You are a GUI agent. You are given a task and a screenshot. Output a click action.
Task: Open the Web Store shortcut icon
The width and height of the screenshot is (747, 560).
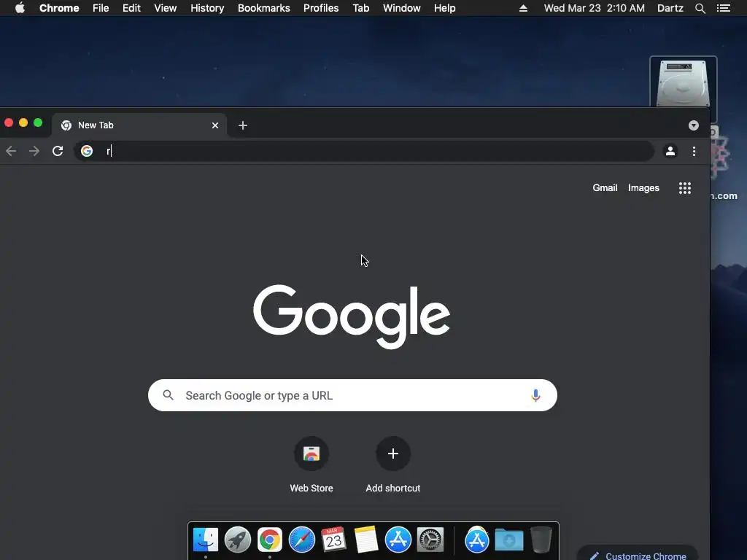(x=311, y=454)
